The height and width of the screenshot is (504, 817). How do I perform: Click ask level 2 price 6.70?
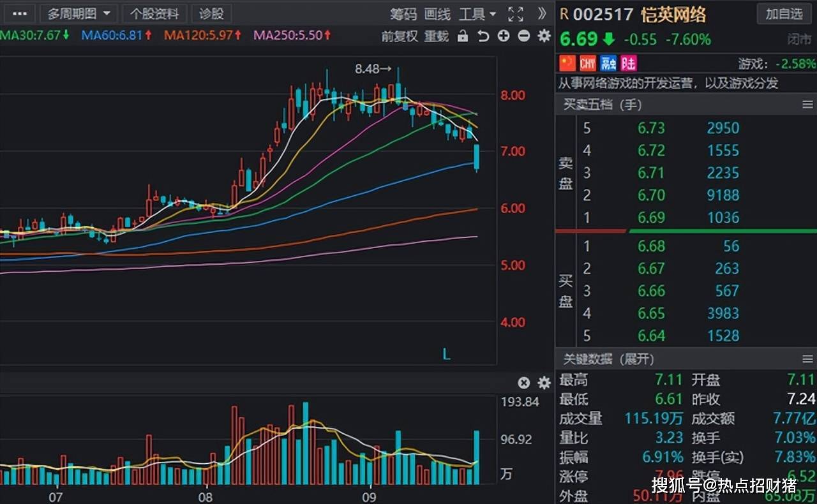click(x=651, y=195)
